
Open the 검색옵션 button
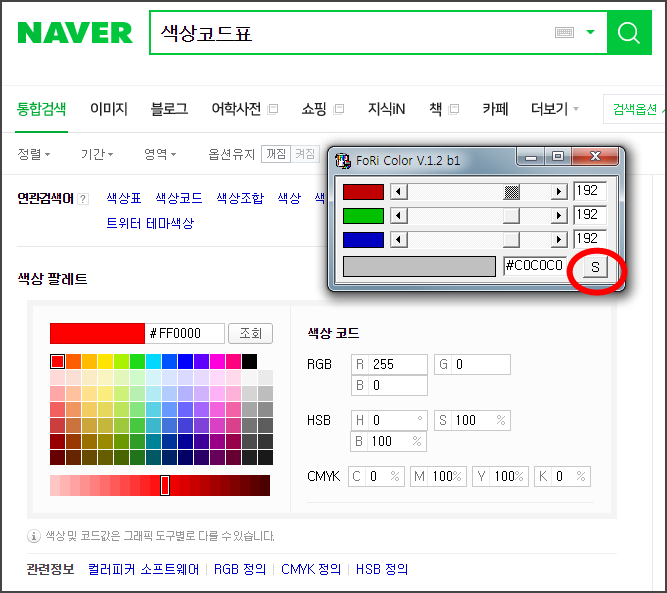[x=635, y=109]
